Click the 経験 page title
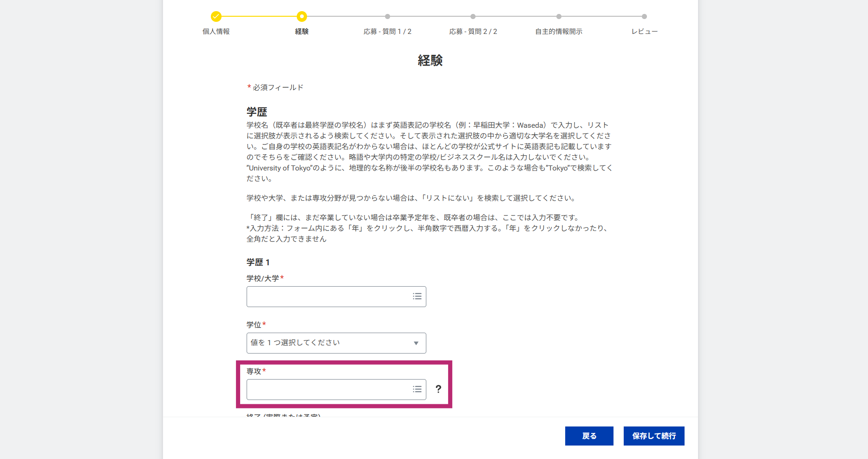Viewport: 868px width, 459px height. [430, 60]
